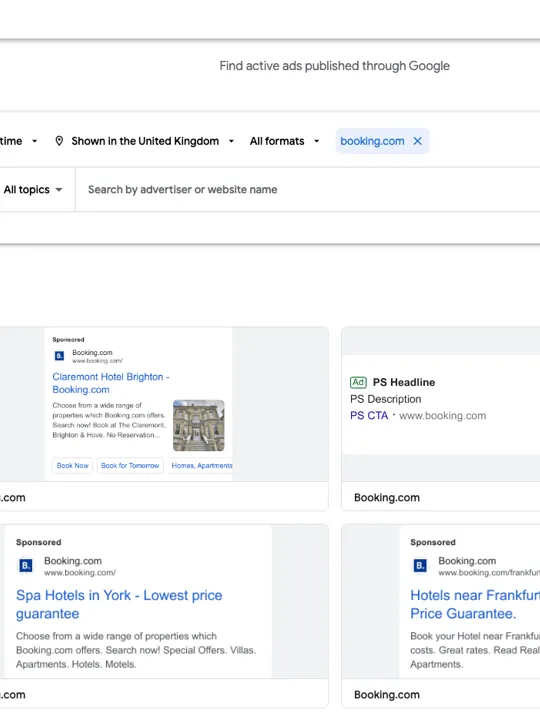Click the green Ad badge icon
The width and height of the screenshot is (540, 720).
click(x=358, y=382)
